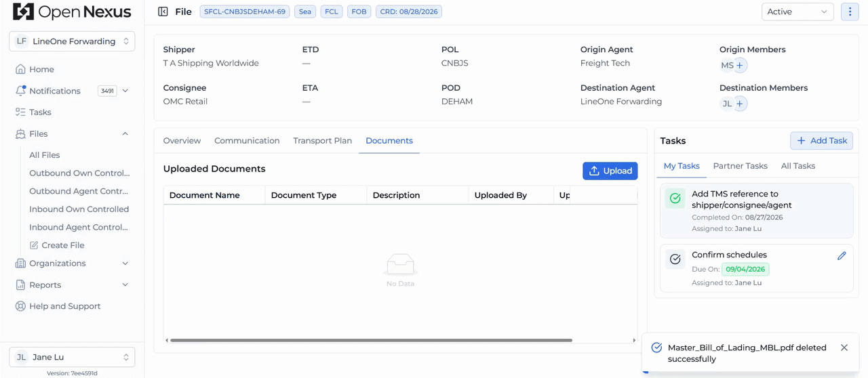This screenshot has height=378, width=868.
Task: Show the All Tasks tab
Action: tap(798, 166)
